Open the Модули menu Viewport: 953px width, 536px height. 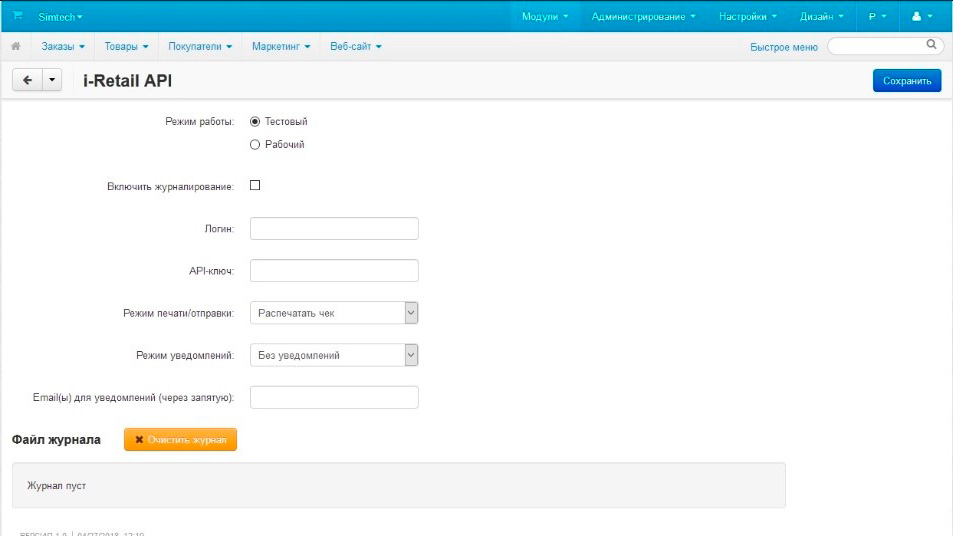545,16
